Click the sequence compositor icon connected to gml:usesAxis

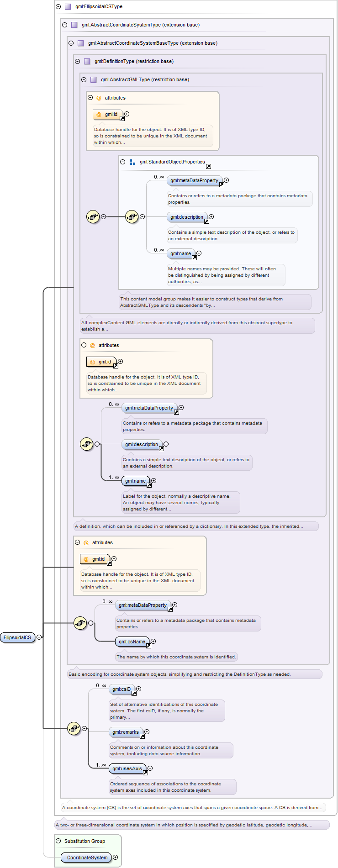[x=74, y=728]
